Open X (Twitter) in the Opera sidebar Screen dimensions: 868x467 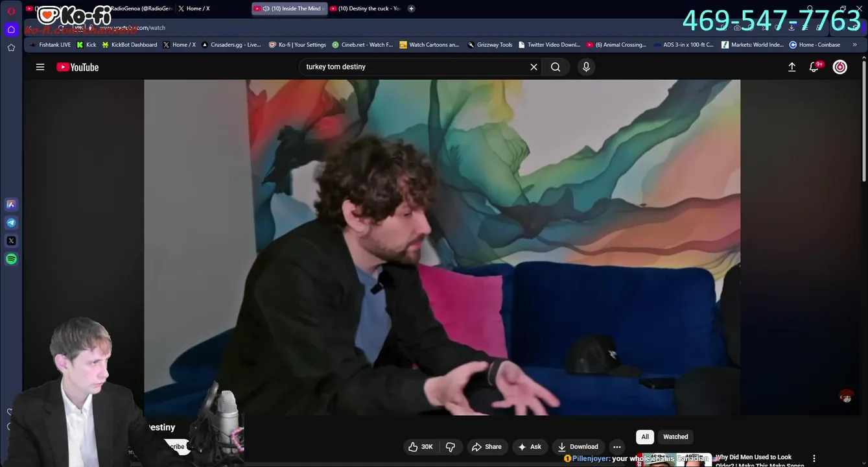(11, 241)
